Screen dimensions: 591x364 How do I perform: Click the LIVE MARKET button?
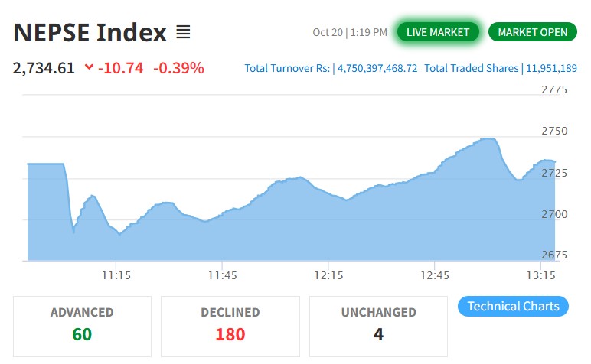coord(438,31)
